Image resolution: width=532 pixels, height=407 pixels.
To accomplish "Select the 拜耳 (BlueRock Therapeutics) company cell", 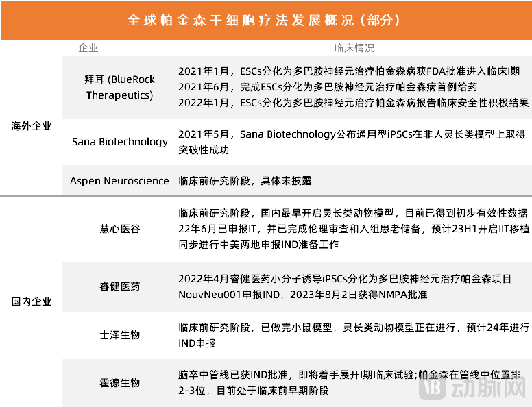I will coord(120,87).
